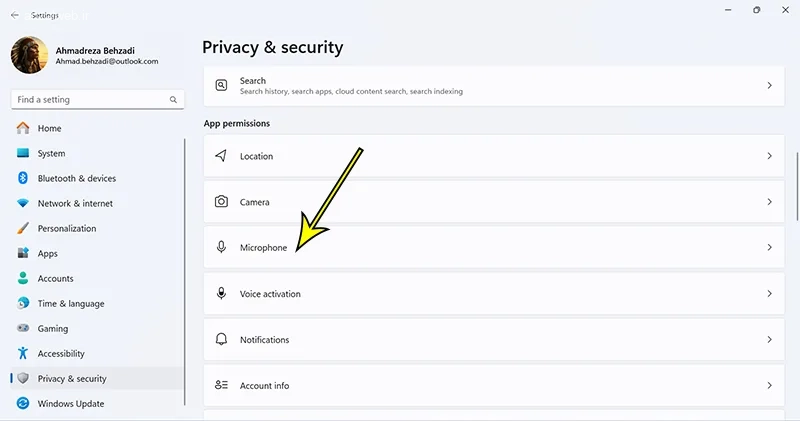Viewport: 800px width, 421px height.
Task: Open the Notifications chevron arrow
Action: click(769, 340)
